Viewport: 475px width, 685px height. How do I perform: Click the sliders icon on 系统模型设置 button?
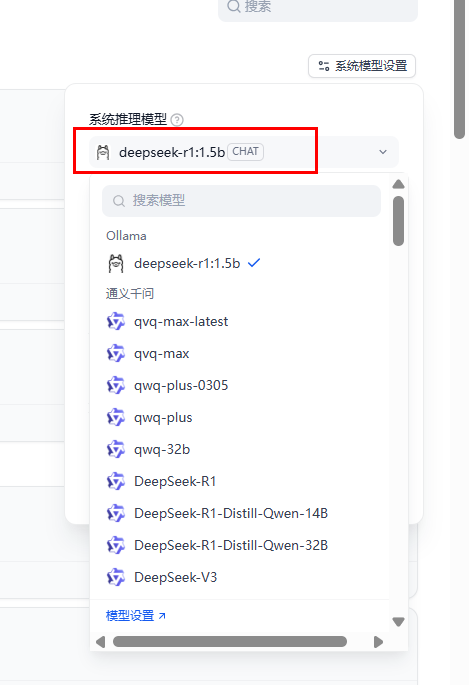click(x=323, y=66)
